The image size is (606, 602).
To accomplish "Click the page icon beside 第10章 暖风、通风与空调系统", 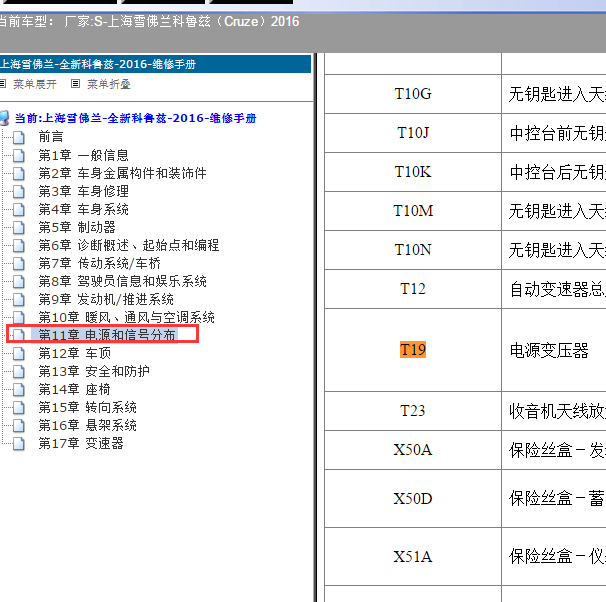I will [19, 317].
